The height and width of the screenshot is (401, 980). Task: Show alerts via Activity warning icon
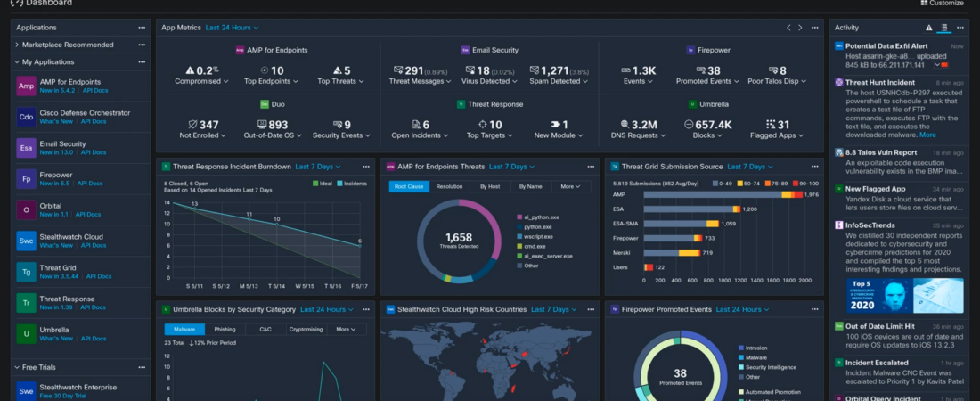point(928,28)
